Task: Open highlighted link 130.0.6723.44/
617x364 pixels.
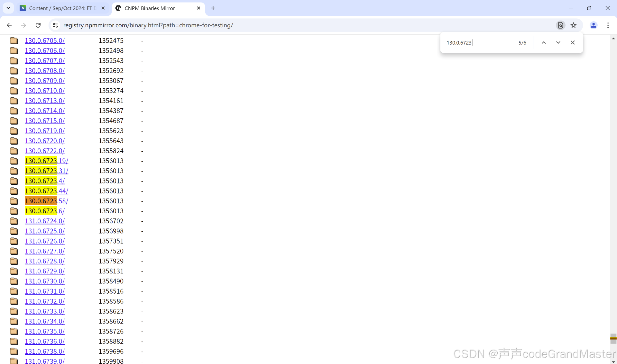Action: click(47, 191)
